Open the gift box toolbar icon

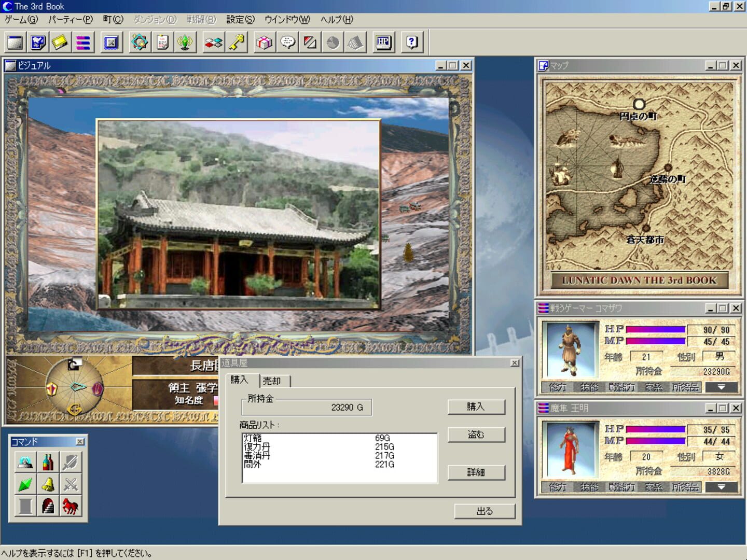(x=264, y=43)
